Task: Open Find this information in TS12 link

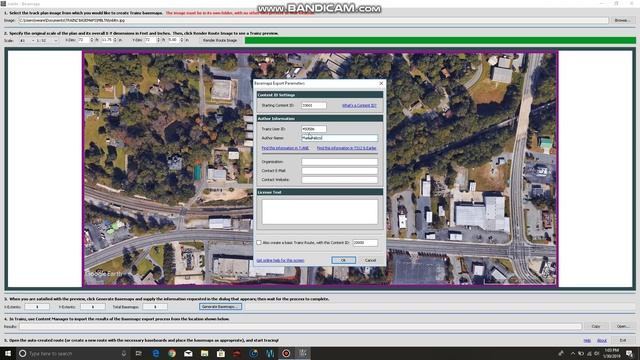Action: [x=347, y=148]
